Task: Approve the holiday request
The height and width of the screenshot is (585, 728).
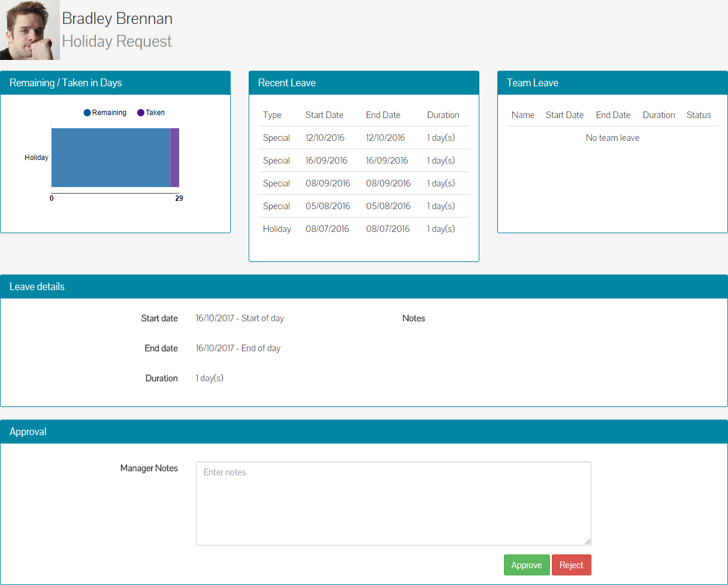Action: point(527,565)
